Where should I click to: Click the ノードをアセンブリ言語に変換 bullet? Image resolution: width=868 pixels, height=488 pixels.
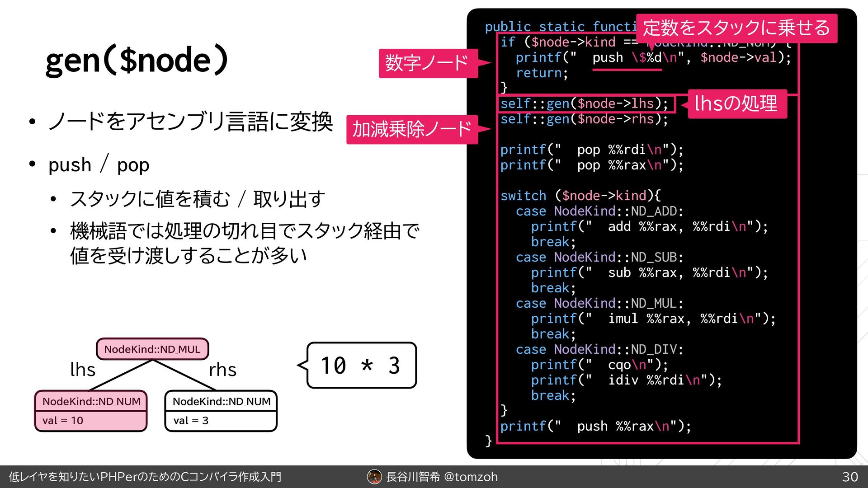pos(190,122)
